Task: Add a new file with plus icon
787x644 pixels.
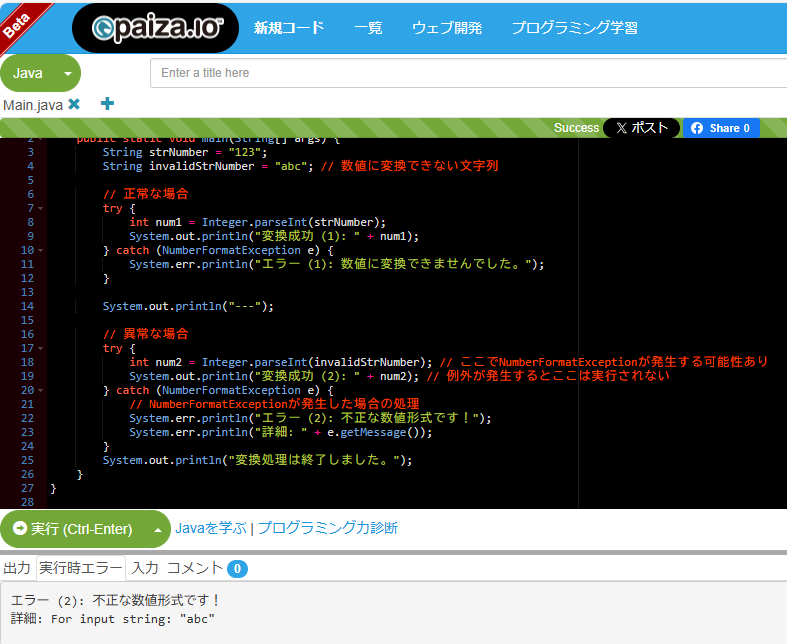Action: 107,104
